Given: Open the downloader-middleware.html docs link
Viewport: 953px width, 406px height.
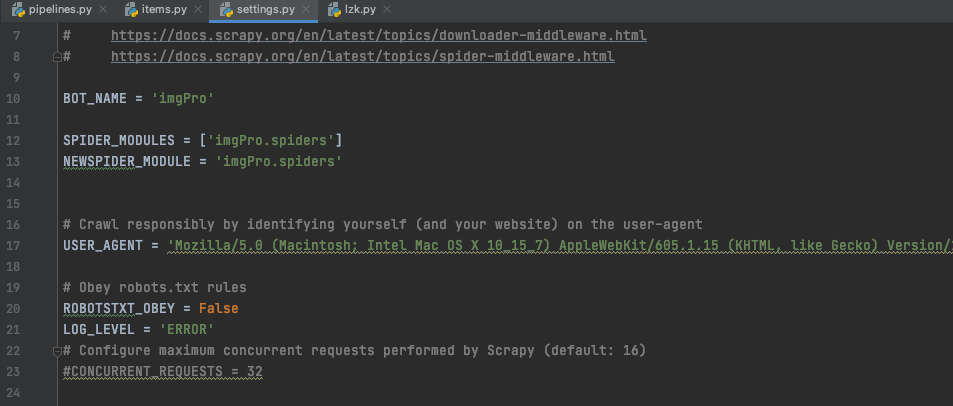Looking at the screenshot, I should coord(379,36).
